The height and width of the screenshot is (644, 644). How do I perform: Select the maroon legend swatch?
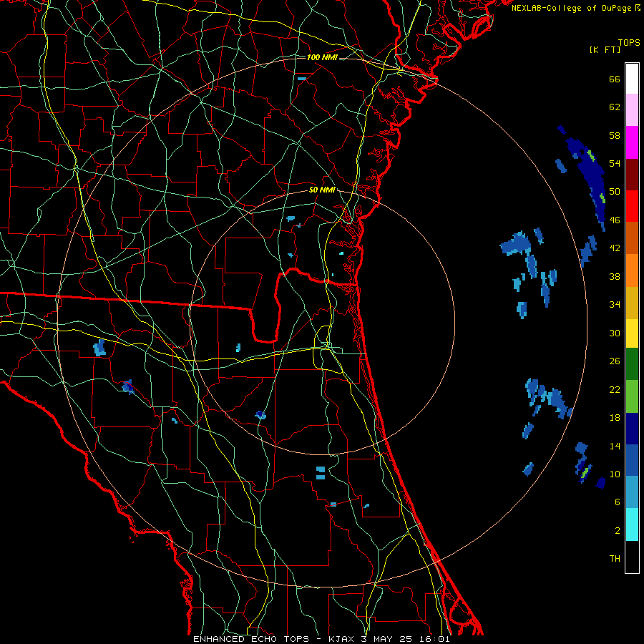click(x=632, y=174)
